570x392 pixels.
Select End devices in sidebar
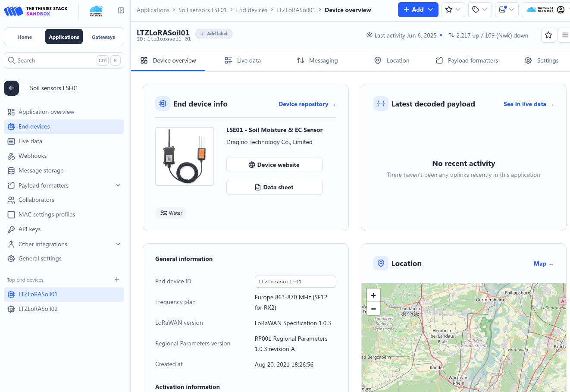click(64, 127)
